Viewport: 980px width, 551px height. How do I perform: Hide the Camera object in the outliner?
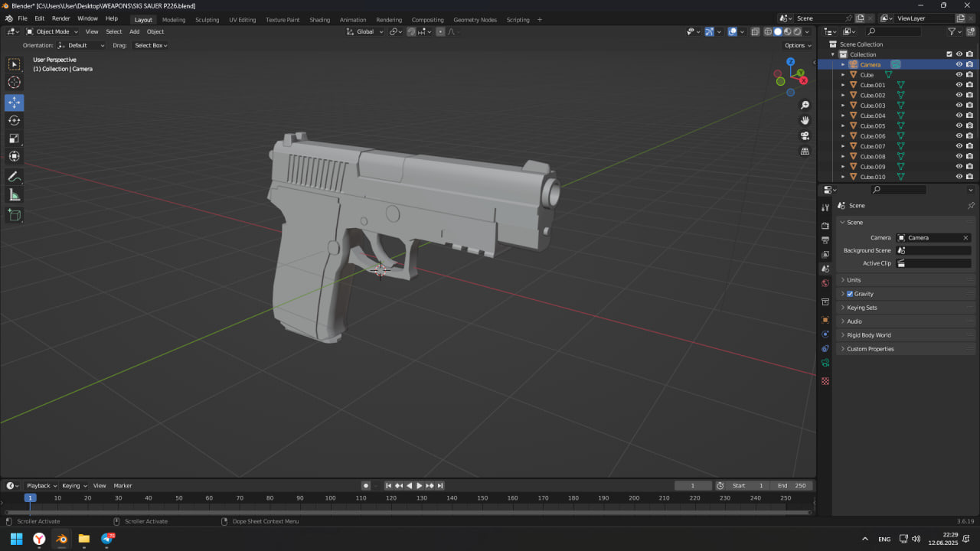click(x=959, y=64)
